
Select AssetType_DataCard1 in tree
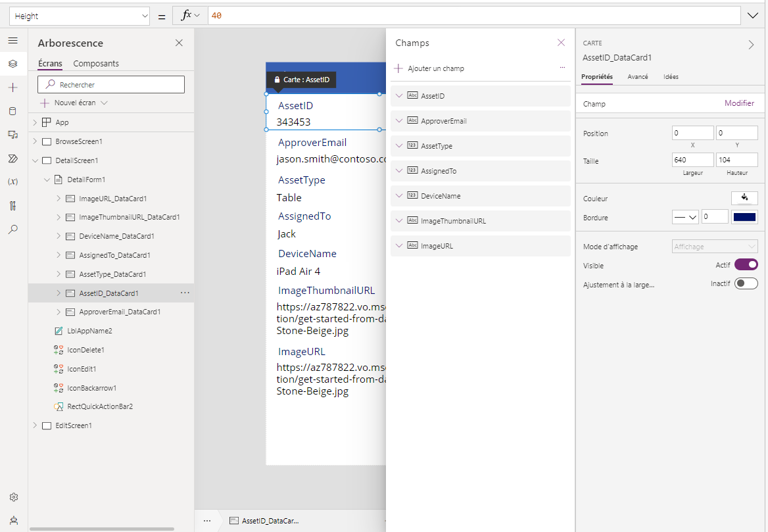tap(112, 274)
